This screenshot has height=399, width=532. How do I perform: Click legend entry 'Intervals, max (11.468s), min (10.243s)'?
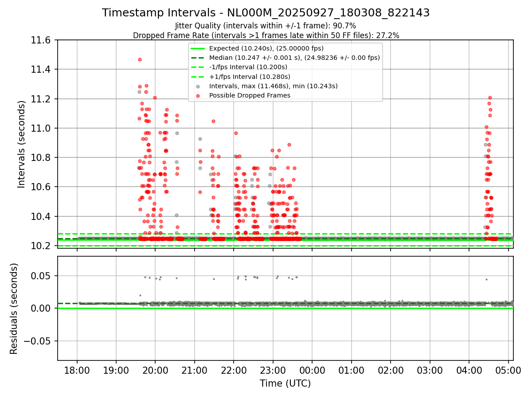click(x=273, y=86)
